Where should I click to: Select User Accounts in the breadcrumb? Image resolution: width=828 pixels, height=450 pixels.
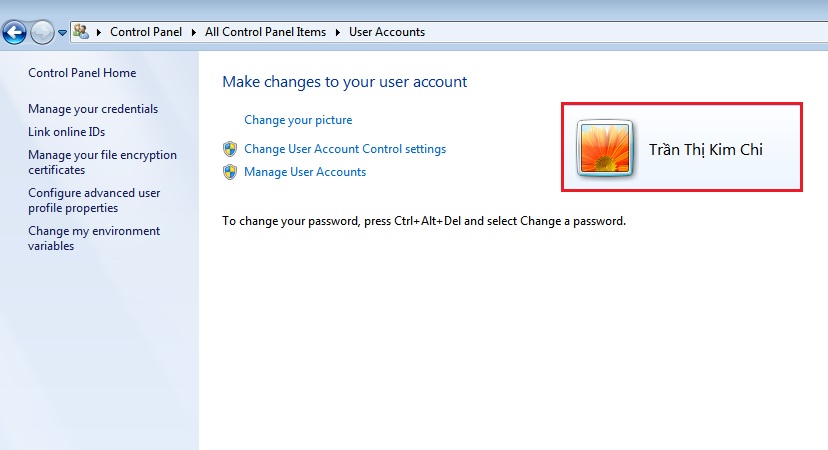point(387,32)
